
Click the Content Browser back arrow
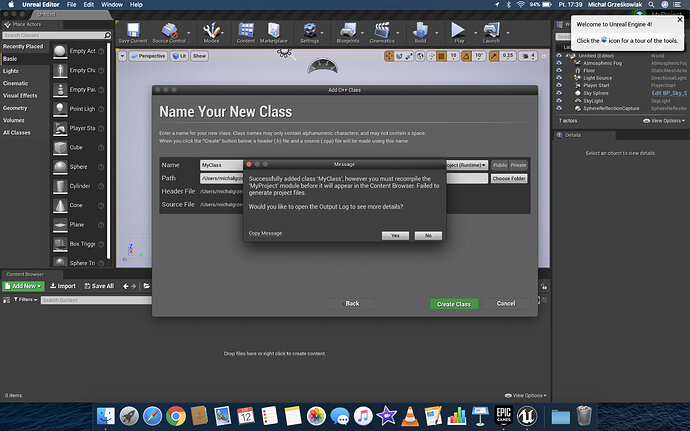click(126, 286)
